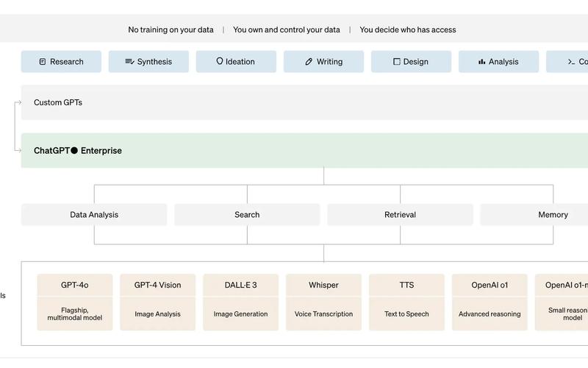Click the ChatGPT Enterprise green bar
Screen dimensions: 588x368
point(304,151)
